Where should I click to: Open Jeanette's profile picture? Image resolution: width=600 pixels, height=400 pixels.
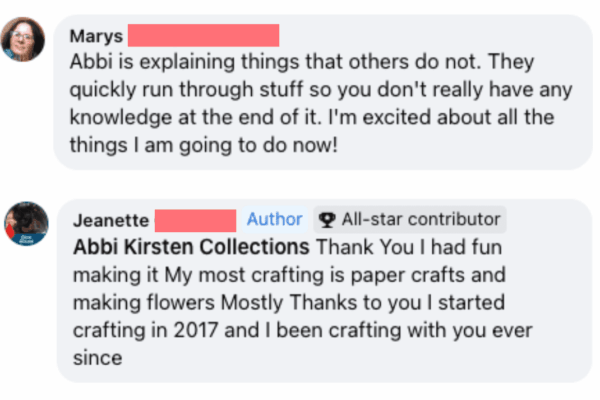click(23, 223)
